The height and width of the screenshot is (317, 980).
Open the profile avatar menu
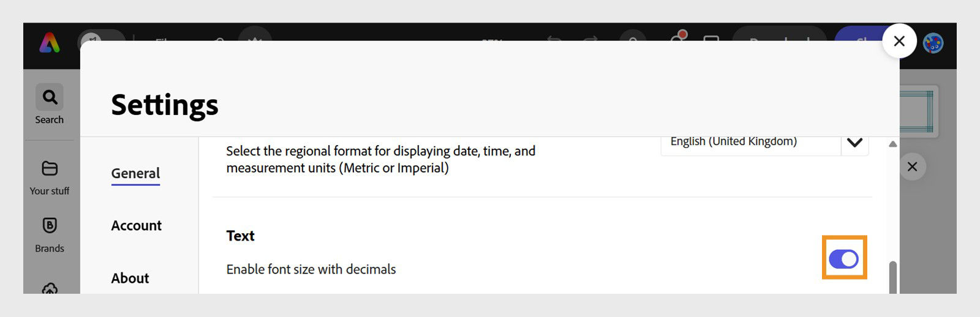click(x=933, y=43)
